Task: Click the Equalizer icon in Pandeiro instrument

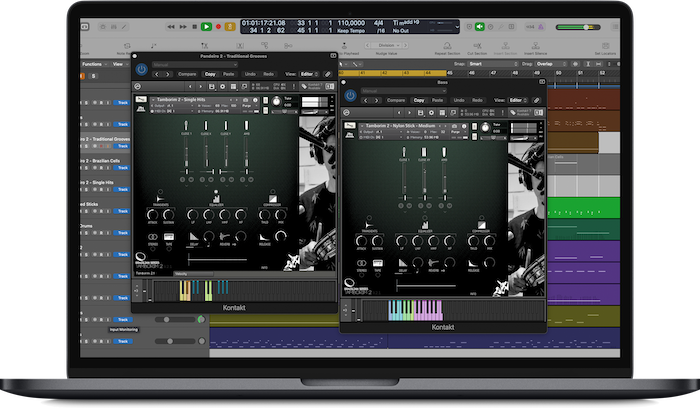Action: [216, 198]
